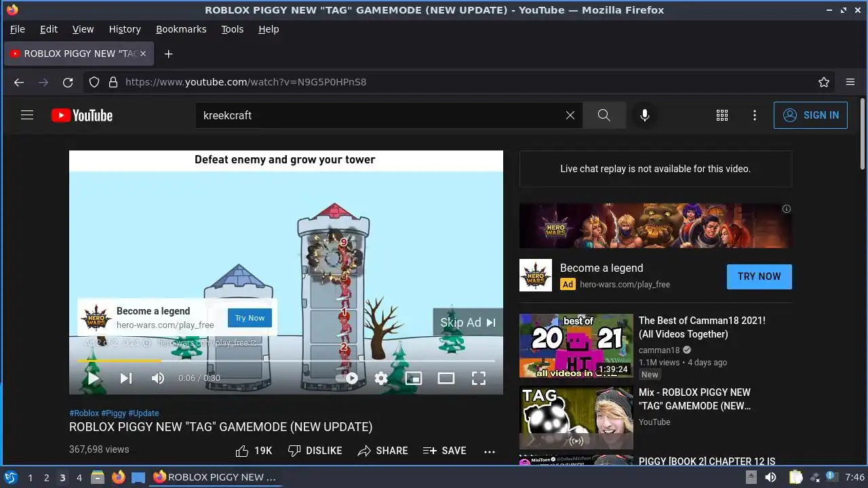Open the ad info icon on banner
Viewport: 868px width, 488px height.
[x=787, y=209]
